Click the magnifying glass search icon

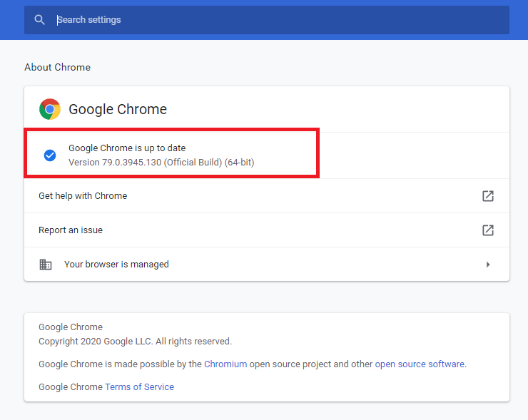point(39,20)
